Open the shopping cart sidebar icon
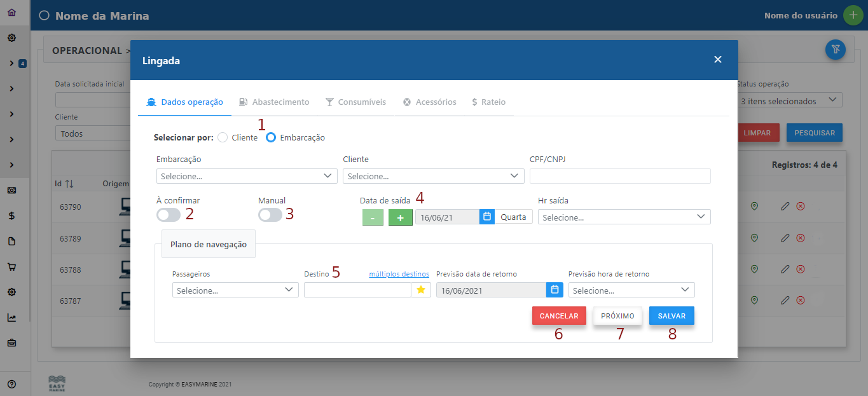 (x=11, y=267)
